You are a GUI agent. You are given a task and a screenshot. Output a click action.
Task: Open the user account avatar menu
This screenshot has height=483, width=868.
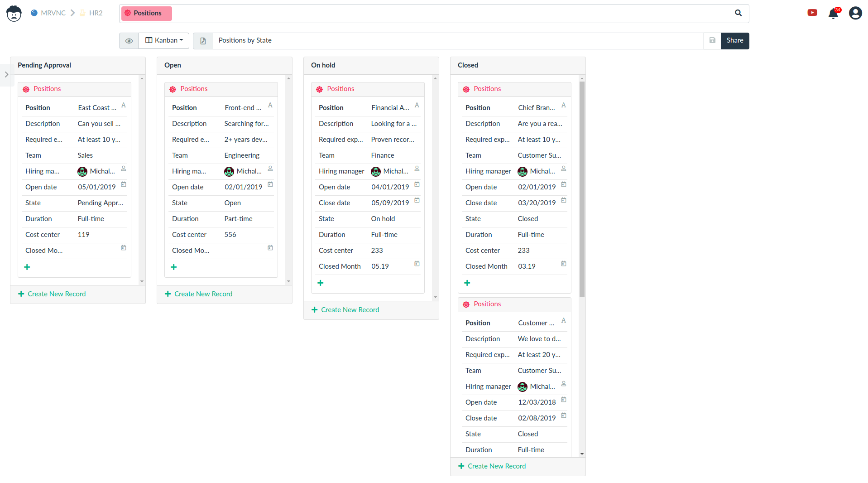click(x=855, y=13)
